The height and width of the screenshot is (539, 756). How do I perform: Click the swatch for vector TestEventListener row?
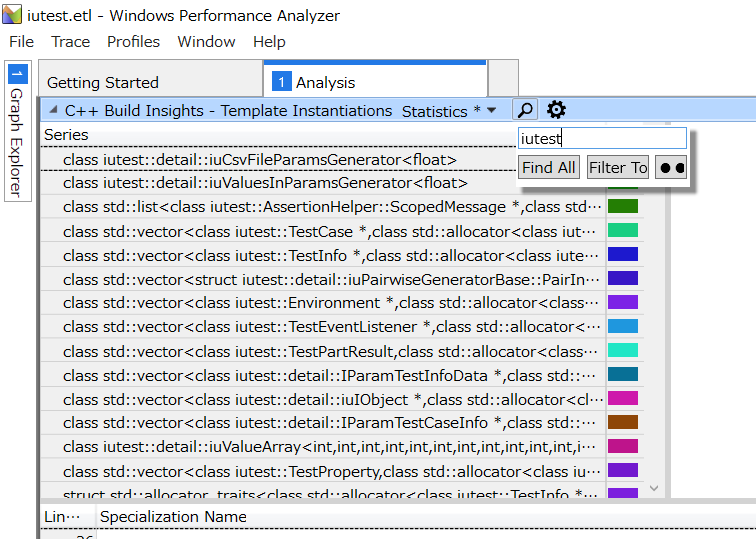click(x=622, y=326)
